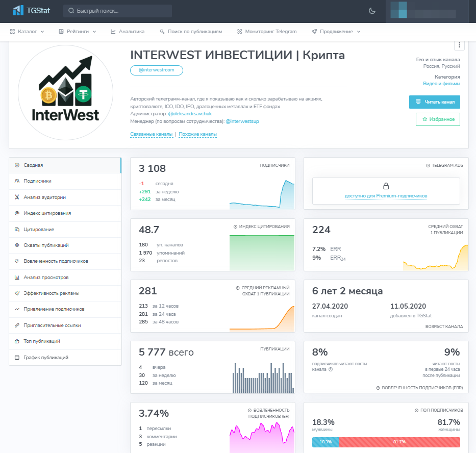Click the TGStat logo icon
The height and width of the screenshot is (453, 476).
(18, 11)
